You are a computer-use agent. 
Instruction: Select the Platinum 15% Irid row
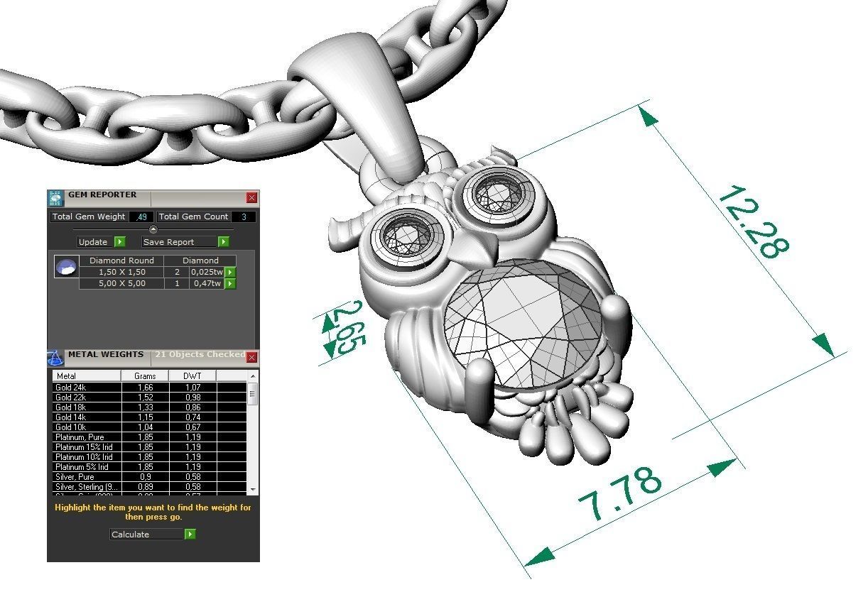pyautogui.click(x=150, y=448)
